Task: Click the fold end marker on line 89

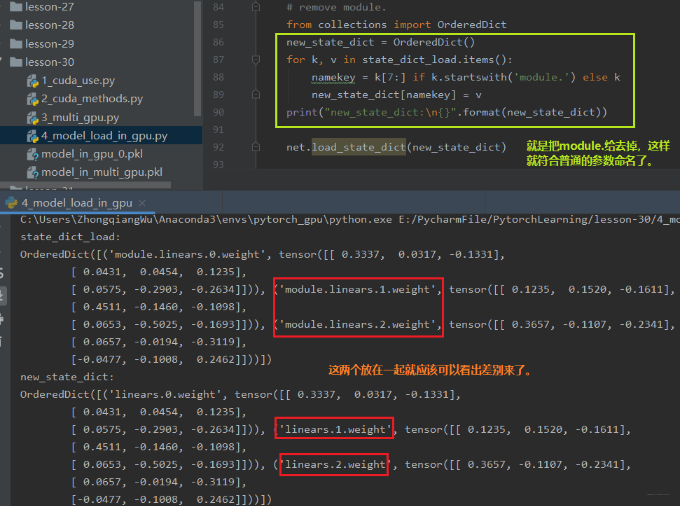Action: tap(256, 95)
